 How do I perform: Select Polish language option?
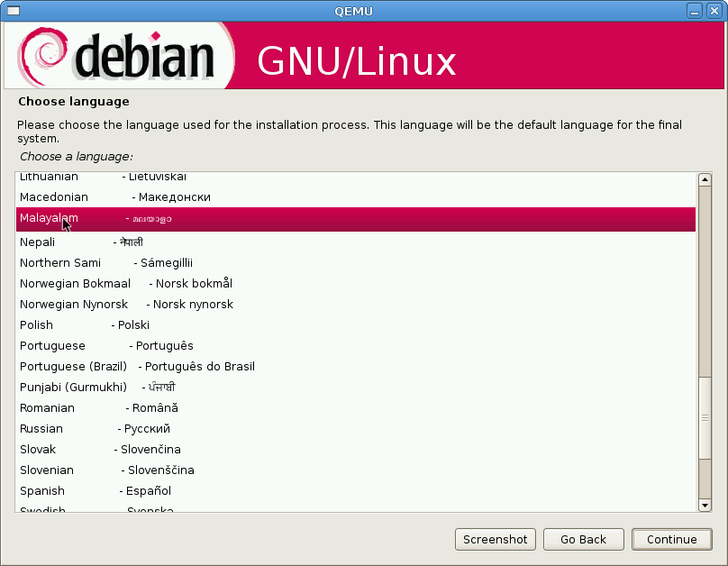(x=37, y=324)
